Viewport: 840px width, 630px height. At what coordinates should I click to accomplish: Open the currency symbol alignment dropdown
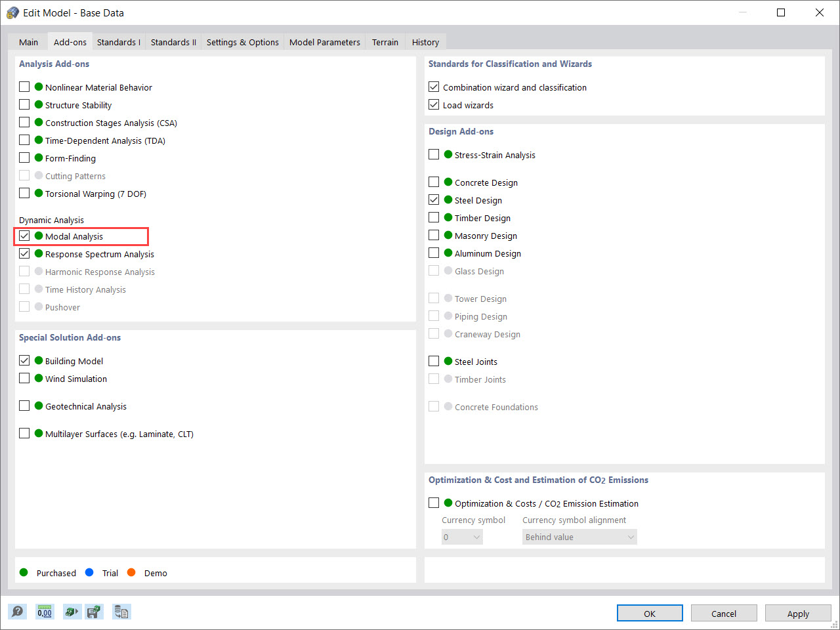click(579, 536)
